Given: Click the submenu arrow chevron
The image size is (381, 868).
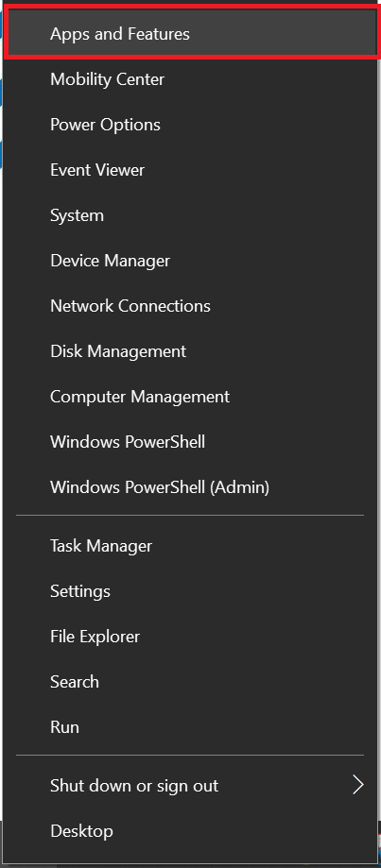Looking at the screenshot, I should click(358, 785).
